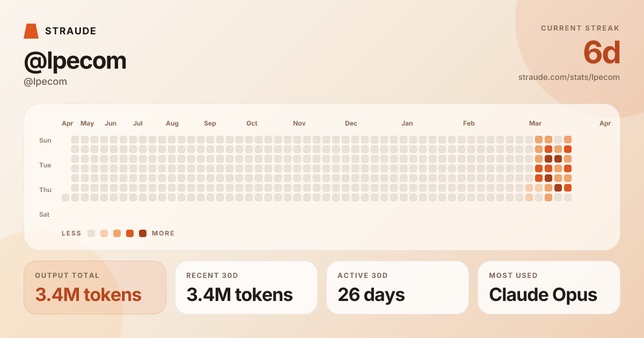Click the Sun weekday row label
The width and height of the screenshot is (644, 338).
(45, 141)
